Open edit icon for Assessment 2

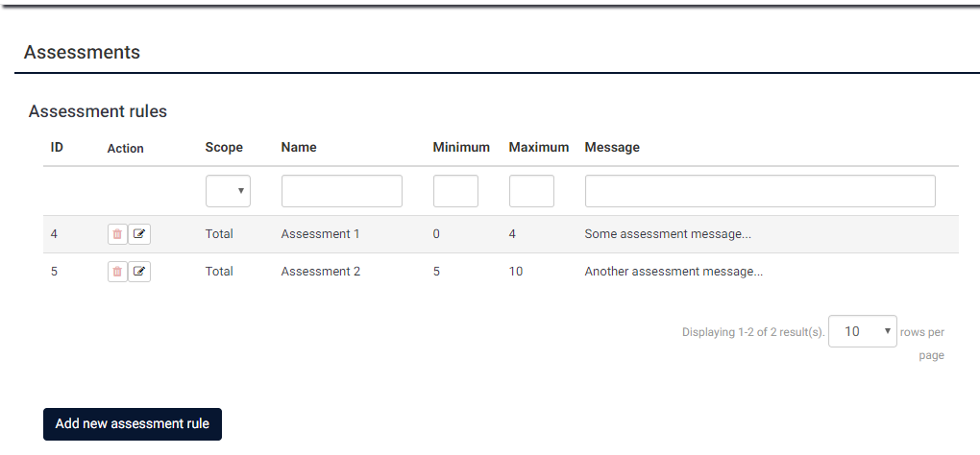(139, 272)
